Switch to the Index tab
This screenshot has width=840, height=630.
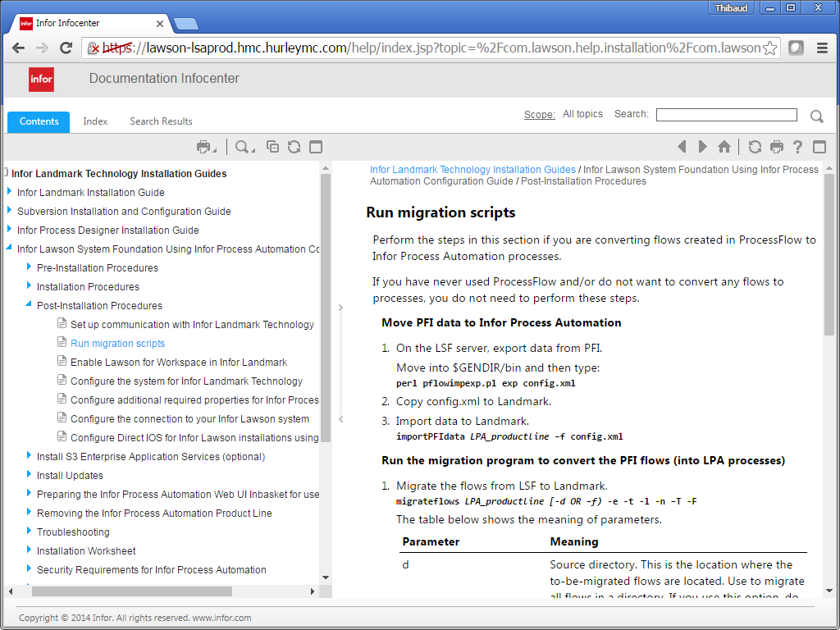click(x=95, y=121)
